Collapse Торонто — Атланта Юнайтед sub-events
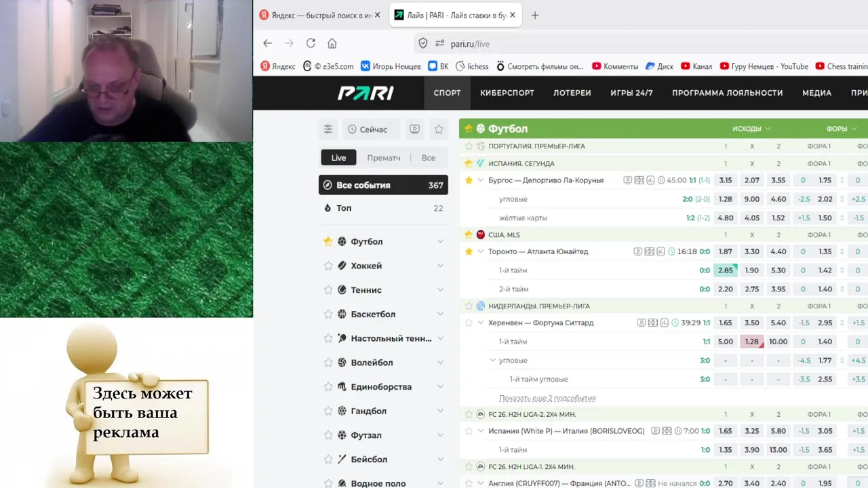This screenshot has height=488, width=868. [481, 251]
